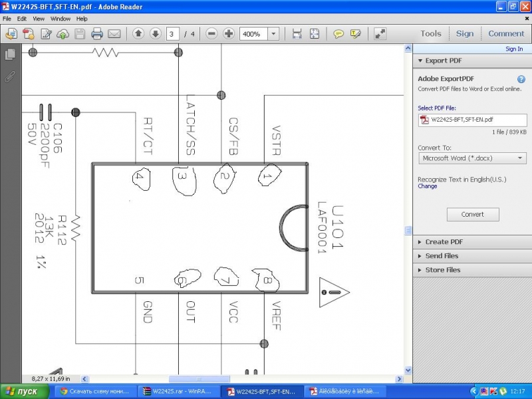The image size is (532, 399).
Task: Click the Print file icon
Action: 97,34
